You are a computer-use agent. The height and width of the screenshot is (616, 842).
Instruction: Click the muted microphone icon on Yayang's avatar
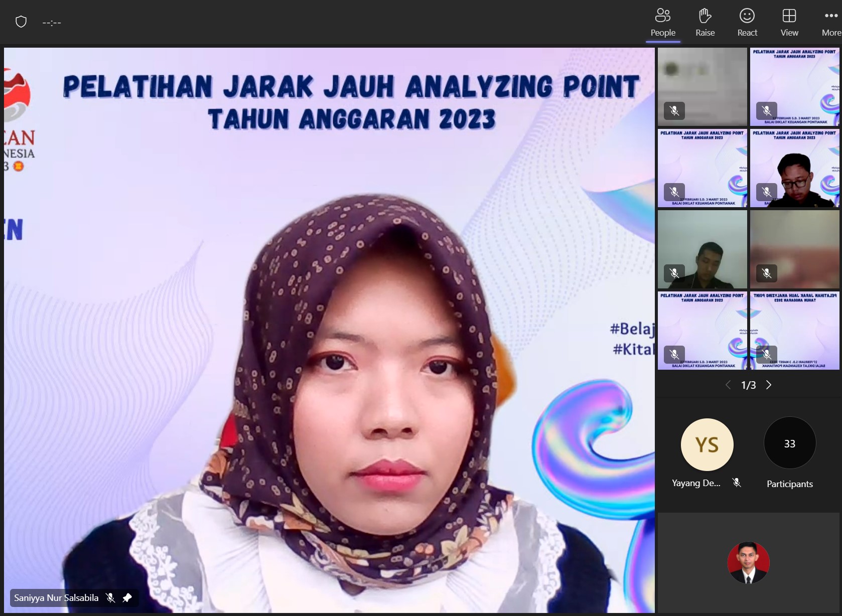[737, 482]
